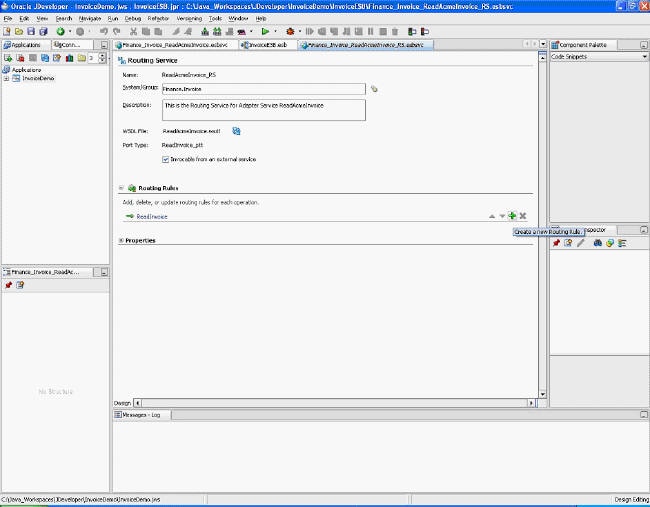The width and height of the screenshot is (650, 507).
Task: Click the Pause debugger toolbar icon
Action: pos(371,32)
